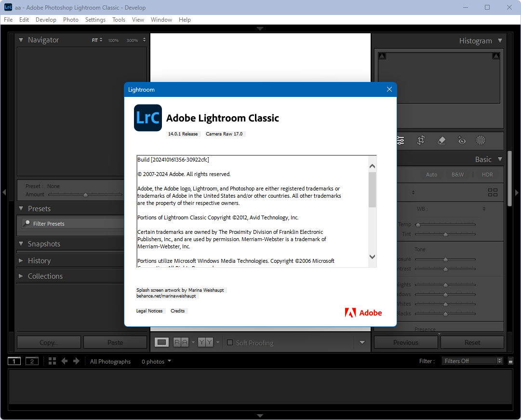Open the Help menu

[x=185, y=20]
